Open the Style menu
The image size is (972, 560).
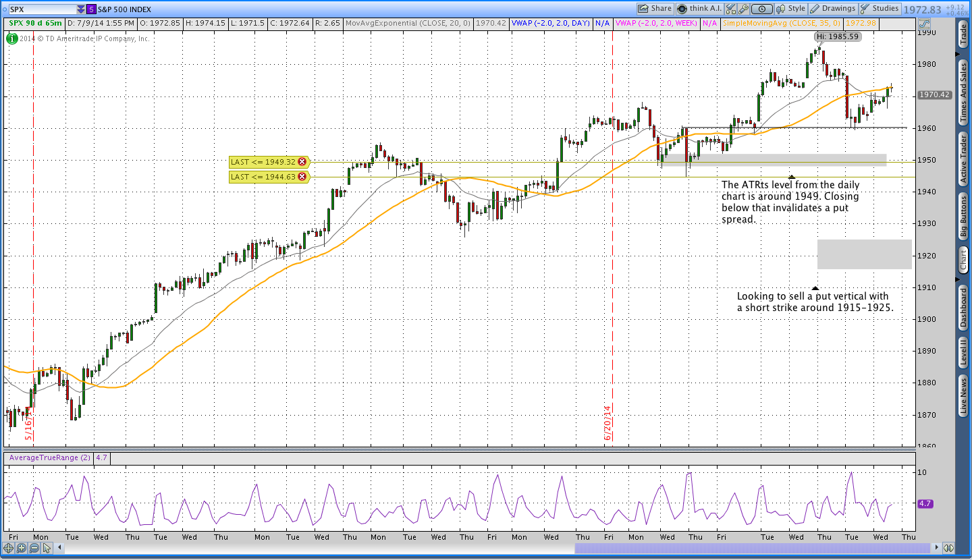point(791,9)
